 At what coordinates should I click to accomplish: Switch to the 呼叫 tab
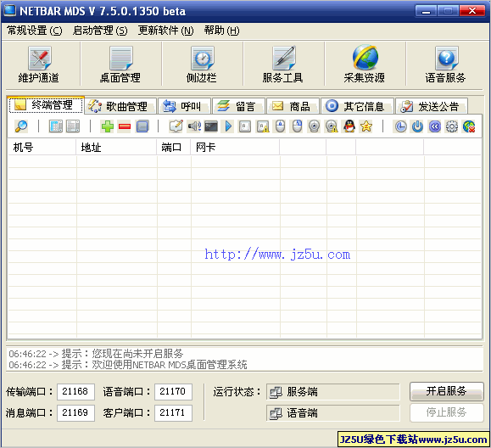coord(185,106)
